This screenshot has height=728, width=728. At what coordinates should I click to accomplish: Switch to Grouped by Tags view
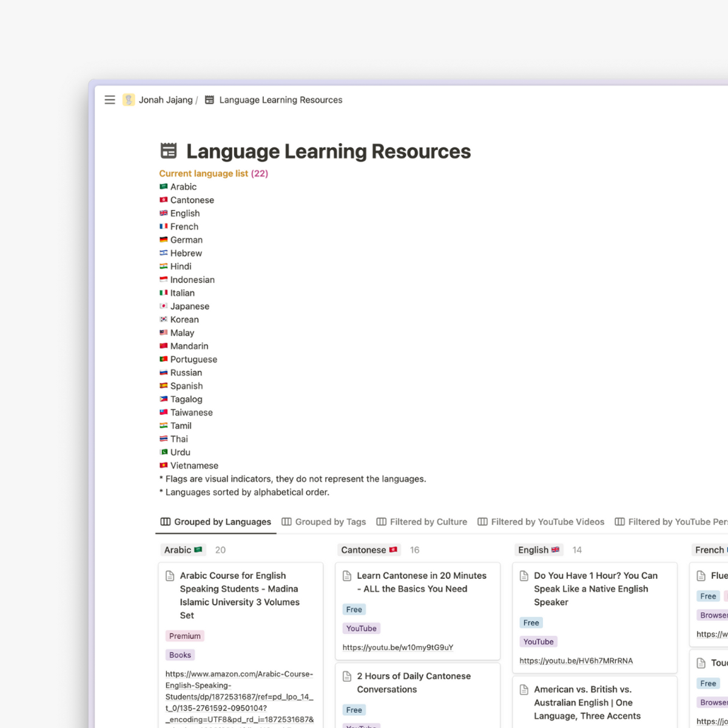tap(324, 522)
